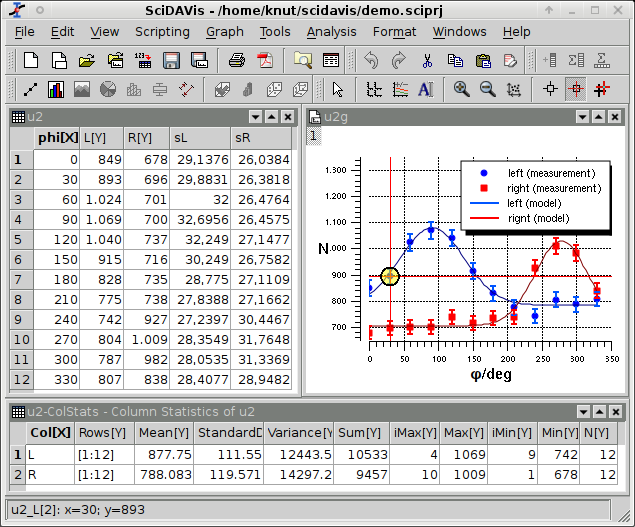Click the New Project icon
This screenshot has height=527, width=635.
[x=32, y=60]
